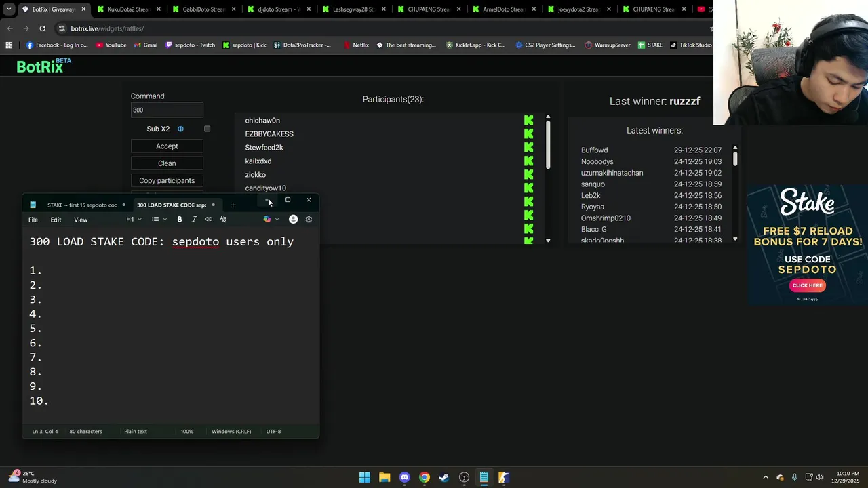
Task: Click latest winner uzumakihinatachan
Action: click(612, 173)
